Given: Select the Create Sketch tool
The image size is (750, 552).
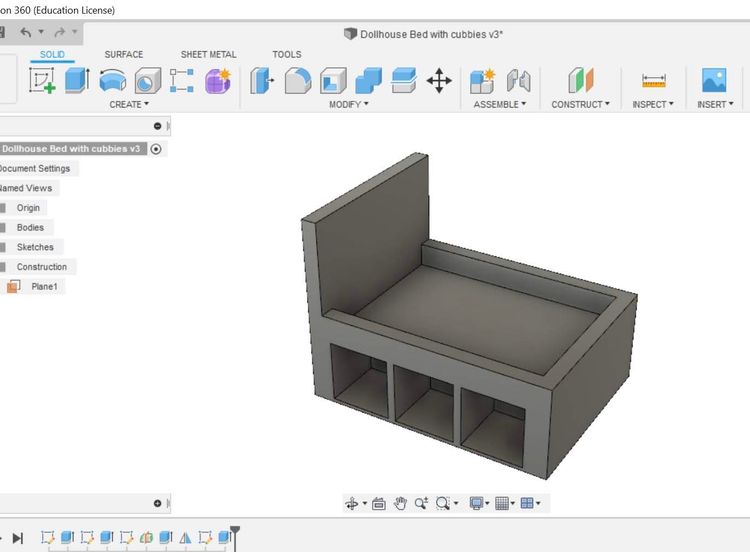Looking at the screenshot, I should click(43, 81).
